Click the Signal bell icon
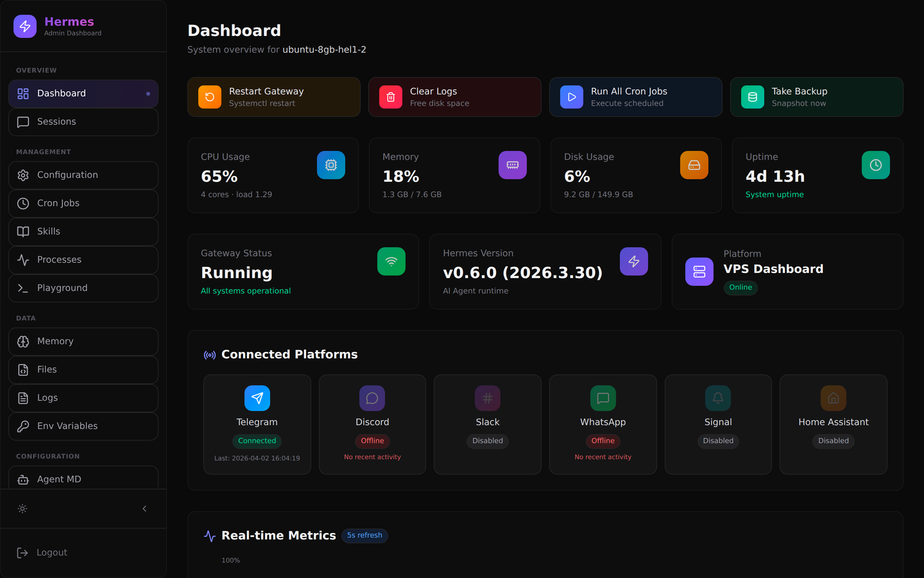Screen dimensions: 924x578 click(718, 398)
